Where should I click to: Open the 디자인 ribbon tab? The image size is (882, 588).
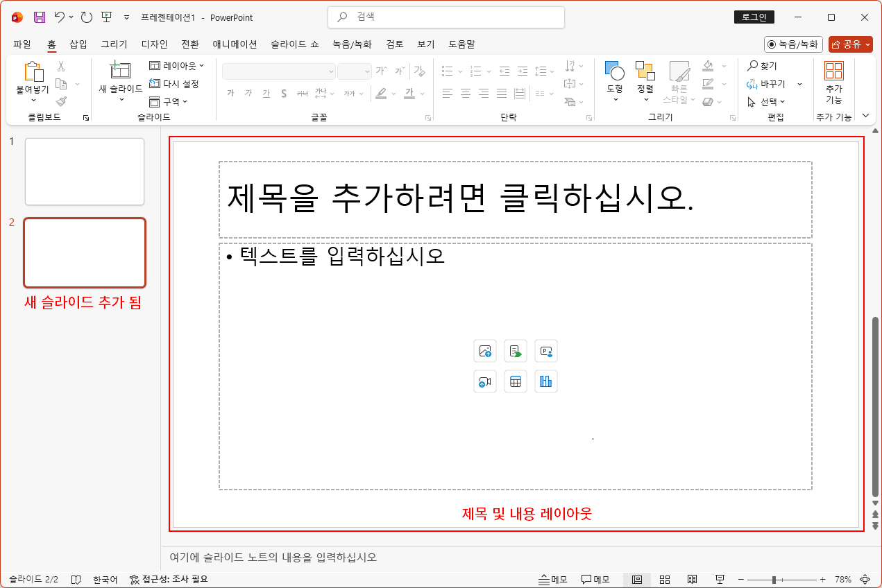click(x=153, y=44)
